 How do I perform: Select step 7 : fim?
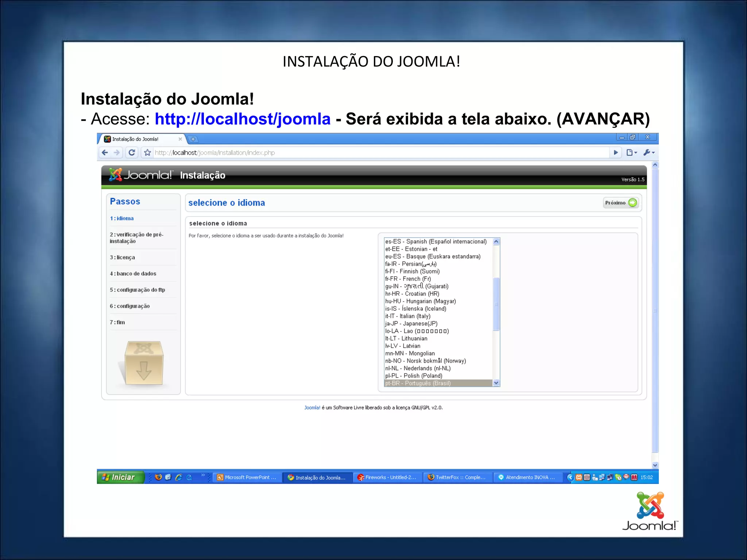coord(117,322)
